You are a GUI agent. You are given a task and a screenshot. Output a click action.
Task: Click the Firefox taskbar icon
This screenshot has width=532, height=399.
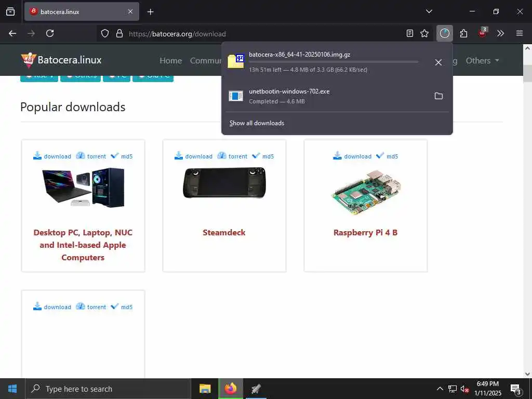231,389
